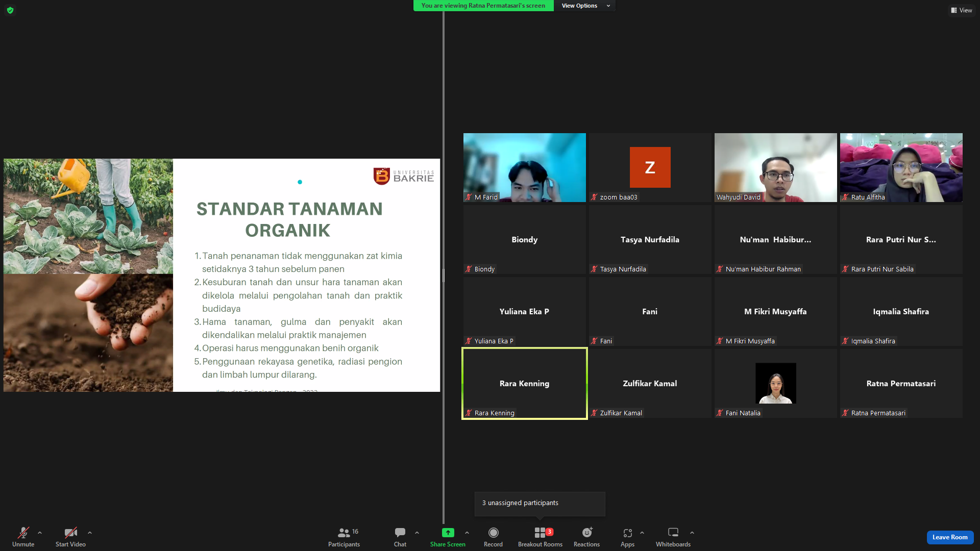Click the muted mic icon on Ratna Permatasari
Image resolution: width=980 pixels, height=551 pixels.
pos(845,413)
